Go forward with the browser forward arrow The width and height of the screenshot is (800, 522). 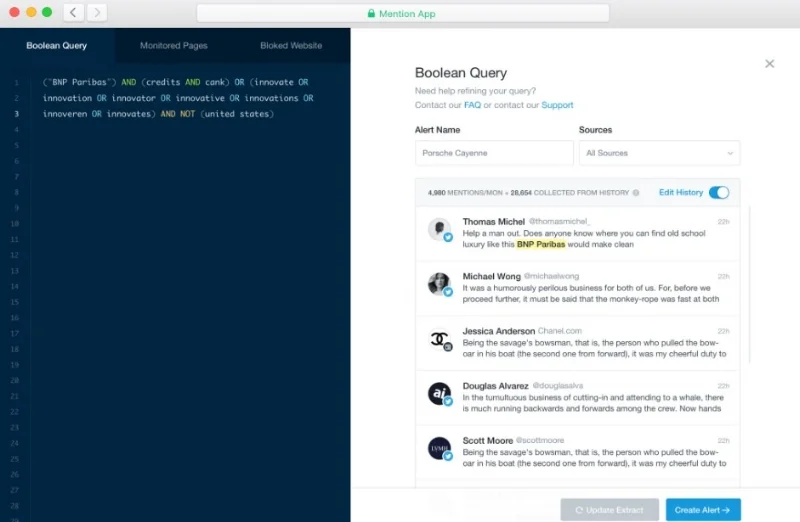(x=97, y=12)
